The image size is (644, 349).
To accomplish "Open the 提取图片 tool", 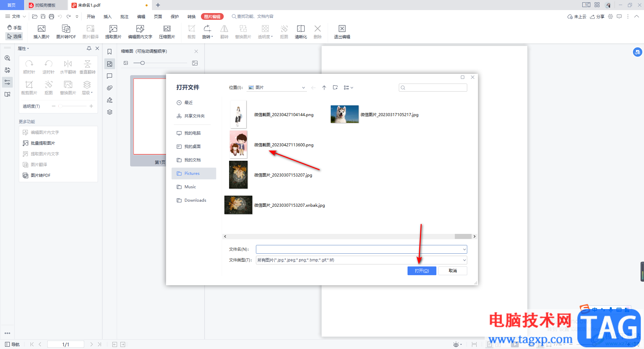I will (113, 32).
